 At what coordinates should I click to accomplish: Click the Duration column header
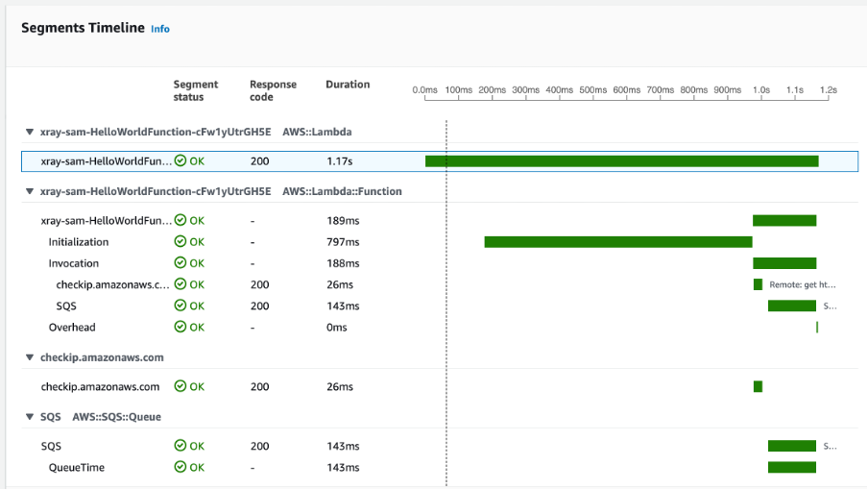348,85
